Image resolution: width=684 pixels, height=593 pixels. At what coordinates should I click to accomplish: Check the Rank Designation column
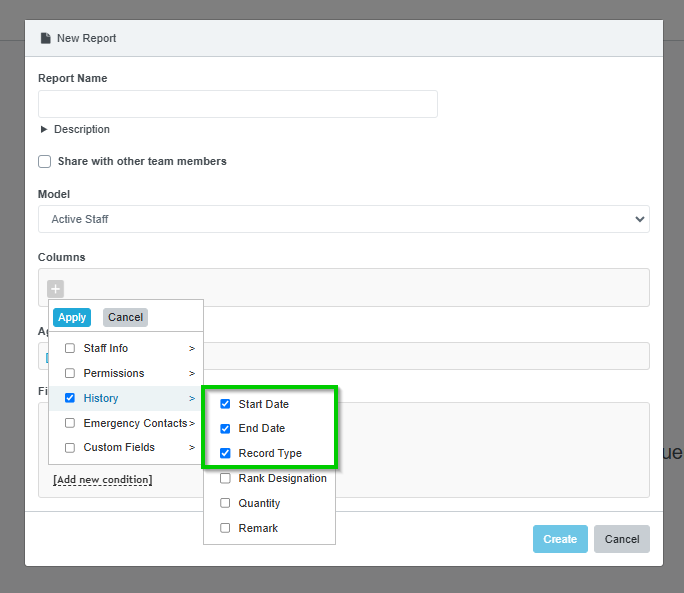coord(225,479)
